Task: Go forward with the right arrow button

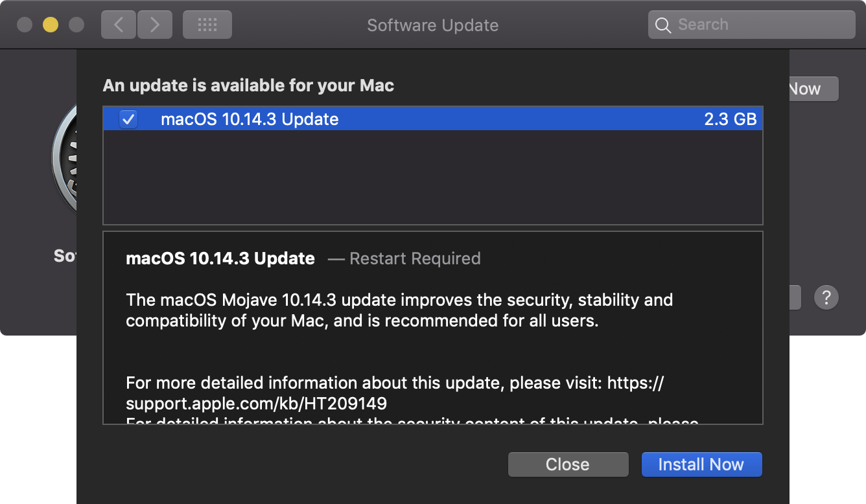Action: (154, 25)
